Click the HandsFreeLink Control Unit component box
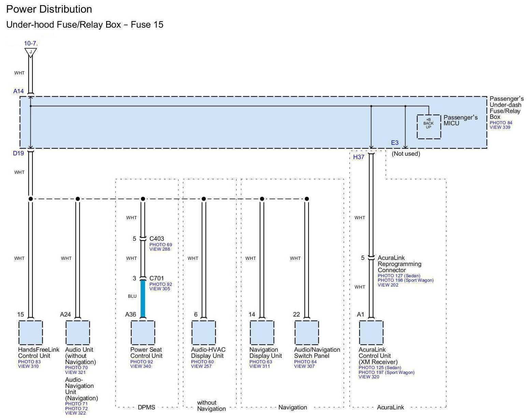529x420 pixels. [x=30, y=333]
